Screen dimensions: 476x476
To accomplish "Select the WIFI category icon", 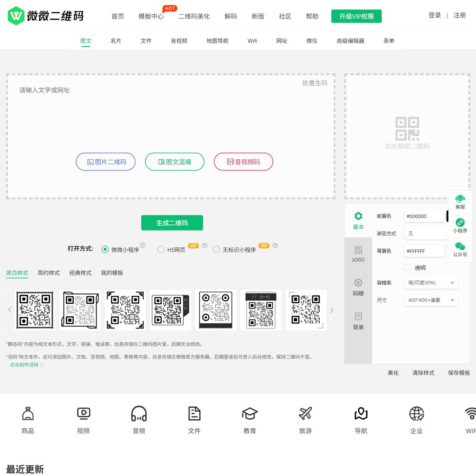I will [x=470, y=414].
